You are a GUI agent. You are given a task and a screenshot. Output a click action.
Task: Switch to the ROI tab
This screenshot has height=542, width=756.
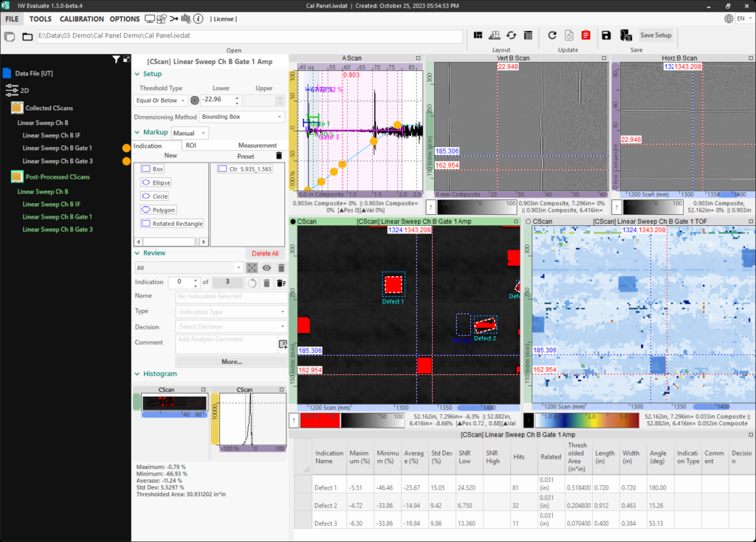coord(191,145)
